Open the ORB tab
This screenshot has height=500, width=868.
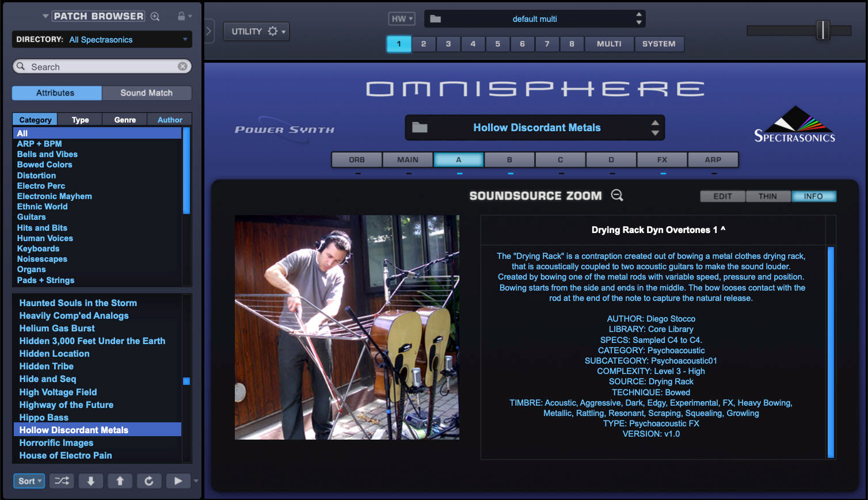[357, 159]
